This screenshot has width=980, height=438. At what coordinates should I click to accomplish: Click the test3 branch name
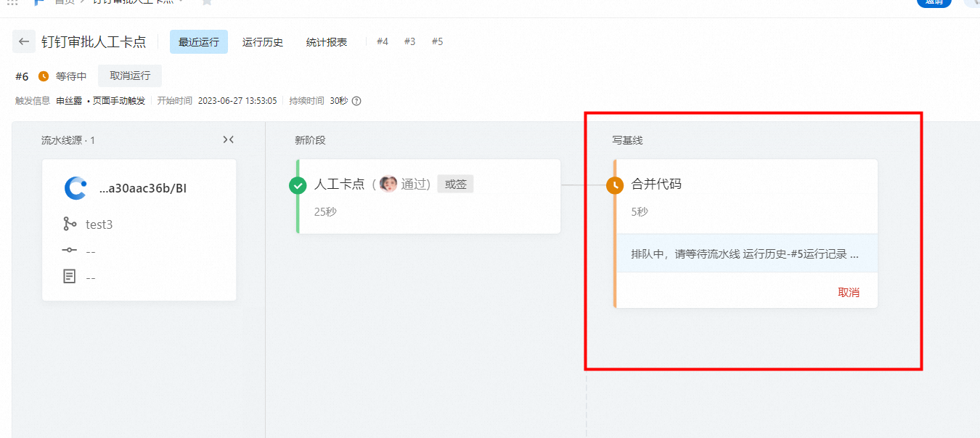point(99,224)
